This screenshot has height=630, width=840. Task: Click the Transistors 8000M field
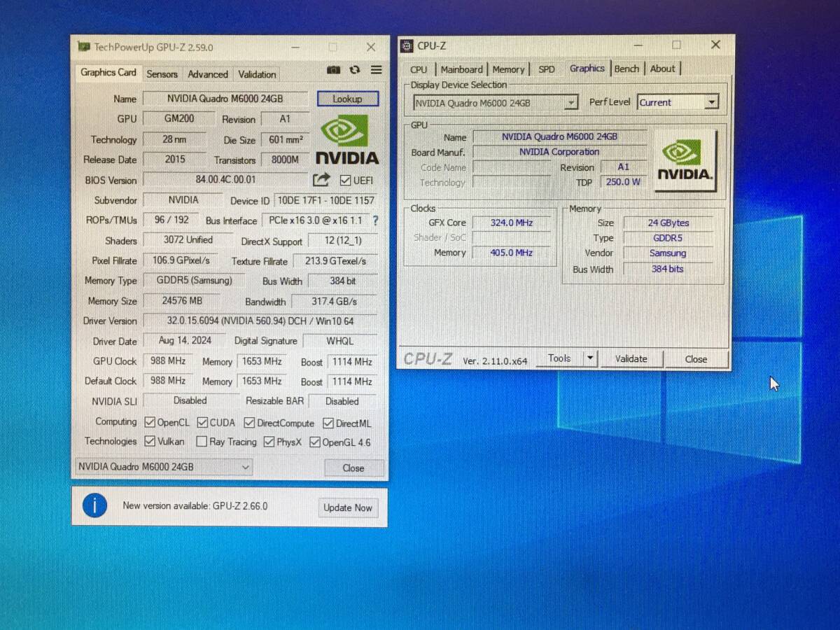285,160
